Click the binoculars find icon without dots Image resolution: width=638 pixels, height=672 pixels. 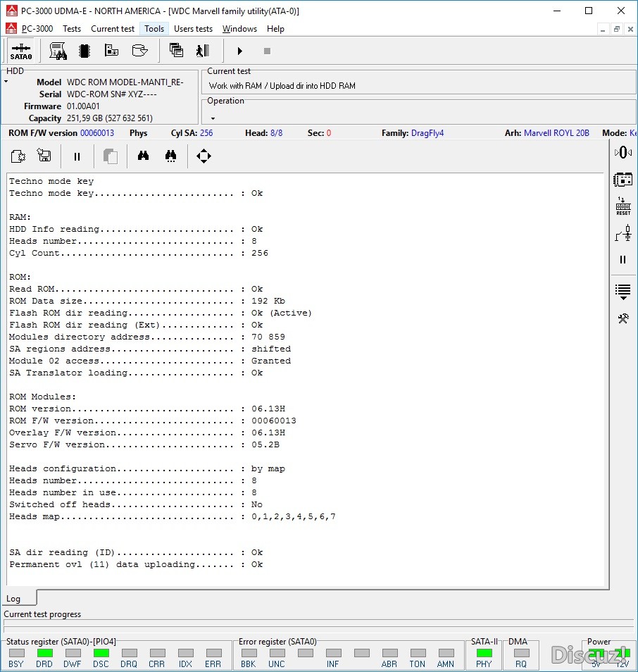point(143,156)
